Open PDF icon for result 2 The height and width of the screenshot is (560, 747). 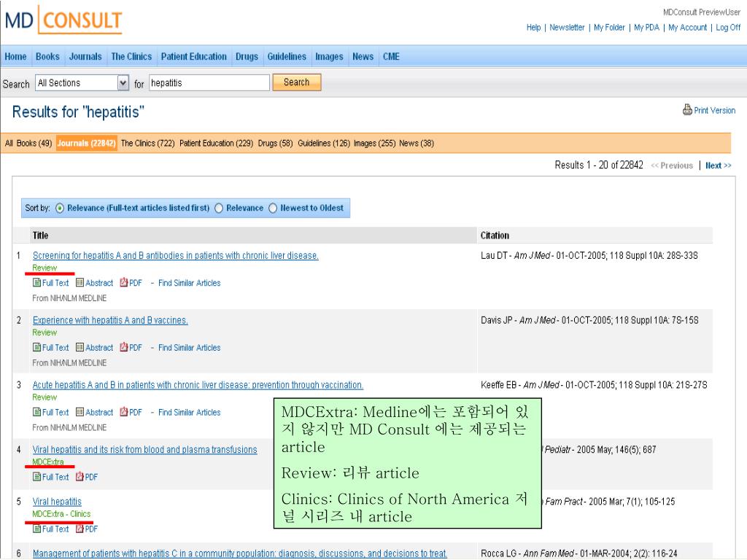coord(124,347)
